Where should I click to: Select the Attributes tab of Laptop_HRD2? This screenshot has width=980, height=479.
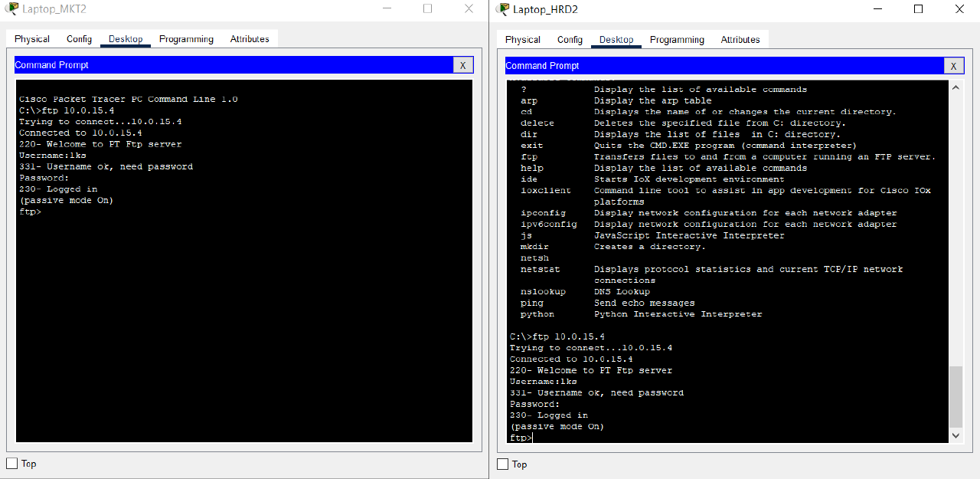click(x=740, y=39)
